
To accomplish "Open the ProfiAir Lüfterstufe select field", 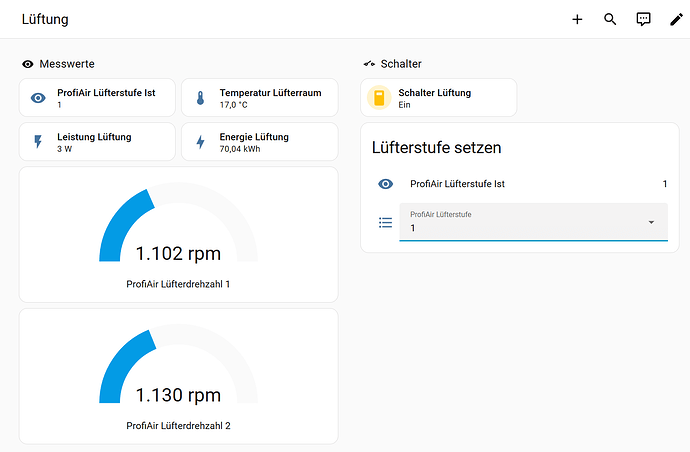I will 533,222.
